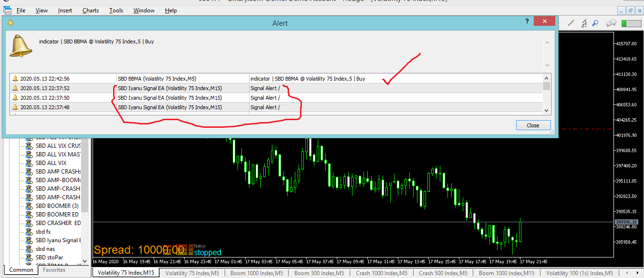Select the trend line drawing tool in the toolbar
The width and height of the screenshot is (644, 278).
571,23
